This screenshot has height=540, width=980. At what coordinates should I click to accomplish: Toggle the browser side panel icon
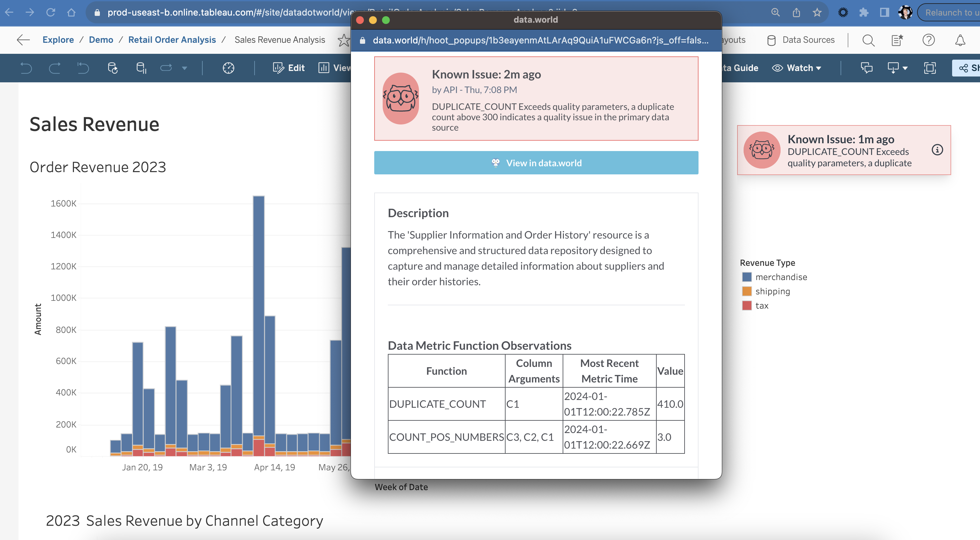885,13
